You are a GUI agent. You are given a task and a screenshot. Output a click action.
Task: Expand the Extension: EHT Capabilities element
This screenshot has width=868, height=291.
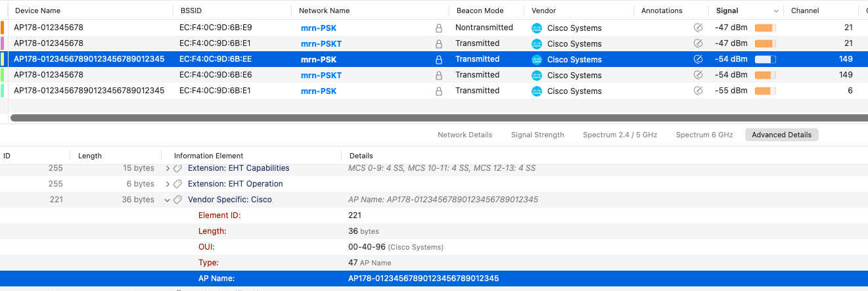(168, 168)
